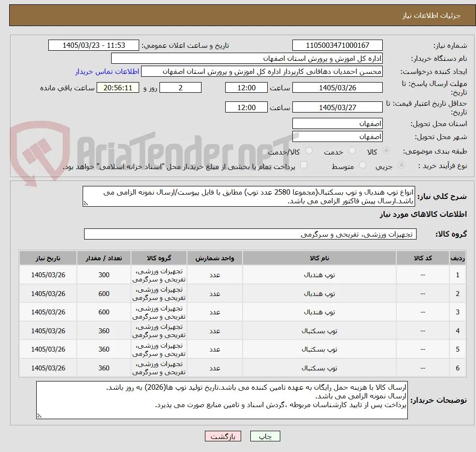Click resize handle of buyer notes area

[39, 416]
